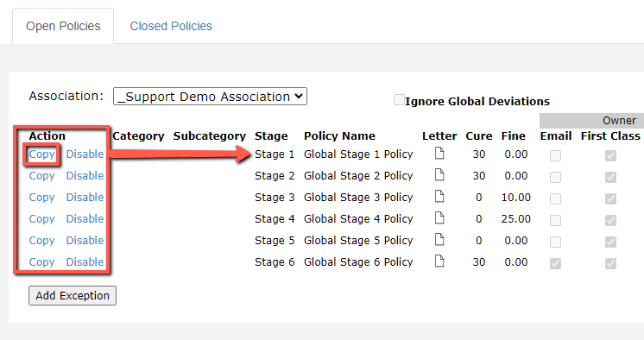Select the 'Global Stage 1 Policy' name text

(358, 154)
